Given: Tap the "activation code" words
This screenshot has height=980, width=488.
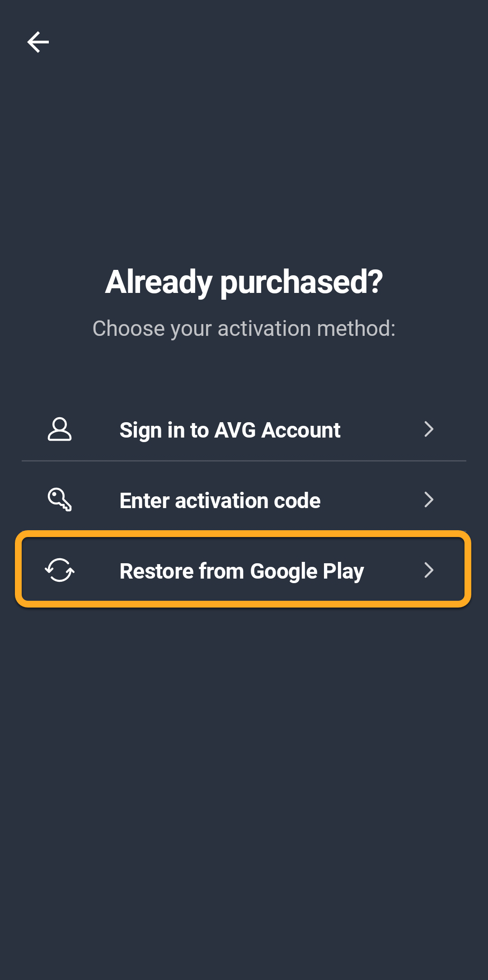Looking at the screenshot, I should point(248,500).
